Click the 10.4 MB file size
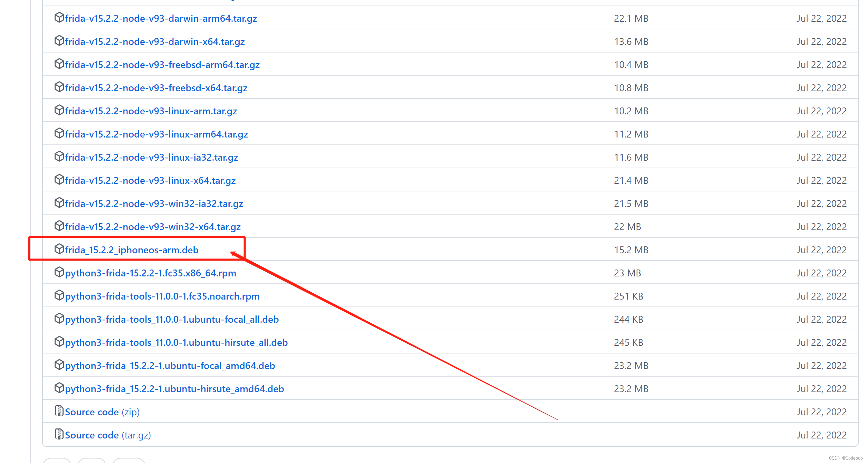868x463 pixels. point(631,65)
